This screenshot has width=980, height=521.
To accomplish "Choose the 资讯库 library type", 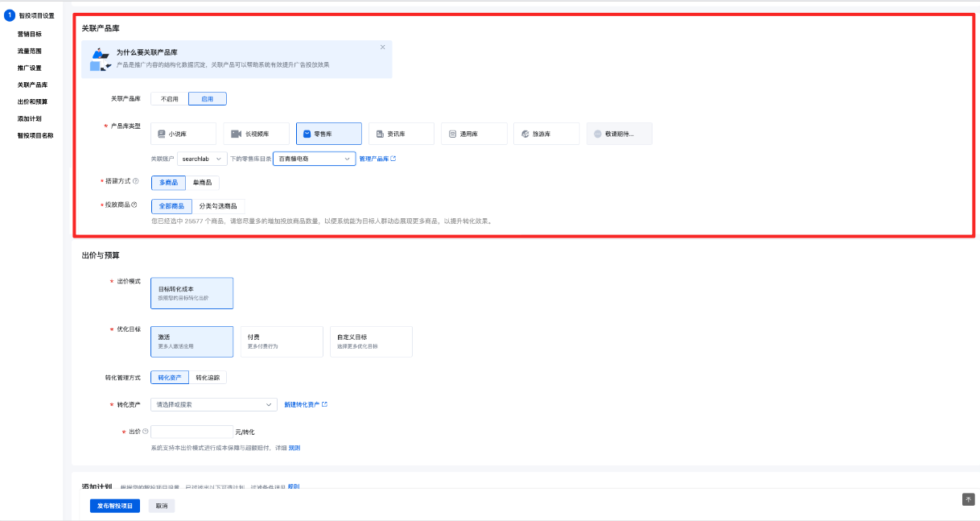I will (401, 134).
